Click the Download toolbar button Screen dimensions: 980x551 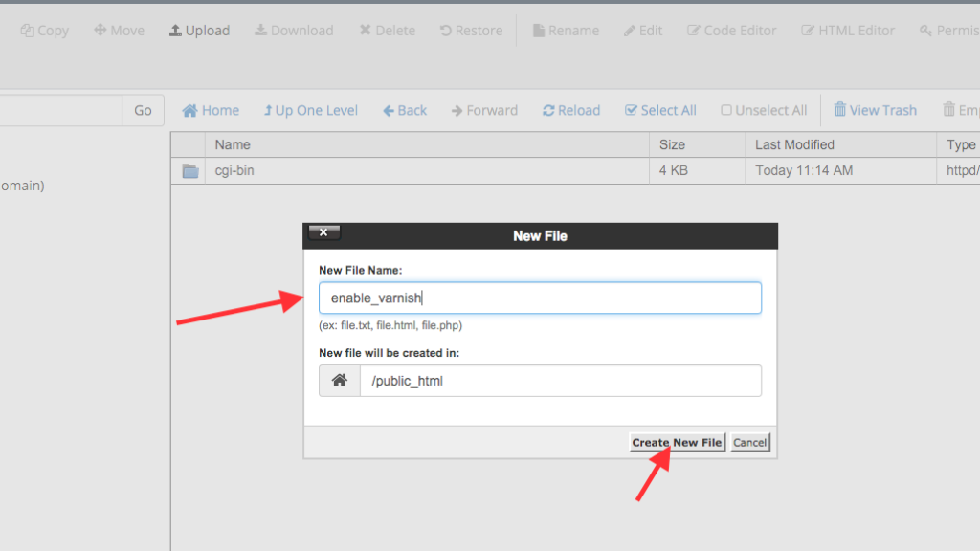[294, 31]
